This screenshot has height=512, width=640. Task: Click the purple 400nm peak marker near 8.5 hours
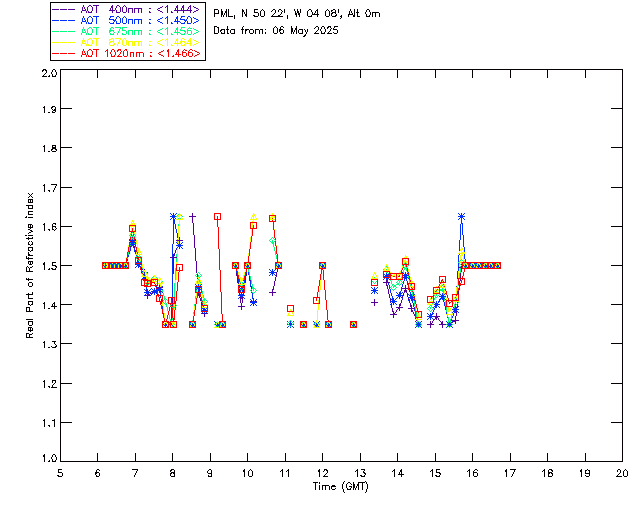pos(193,216)
